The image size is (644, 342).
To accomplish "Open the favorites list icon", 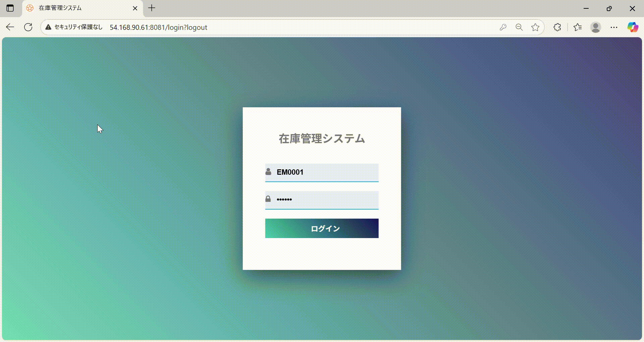I will tap(578, 27).
